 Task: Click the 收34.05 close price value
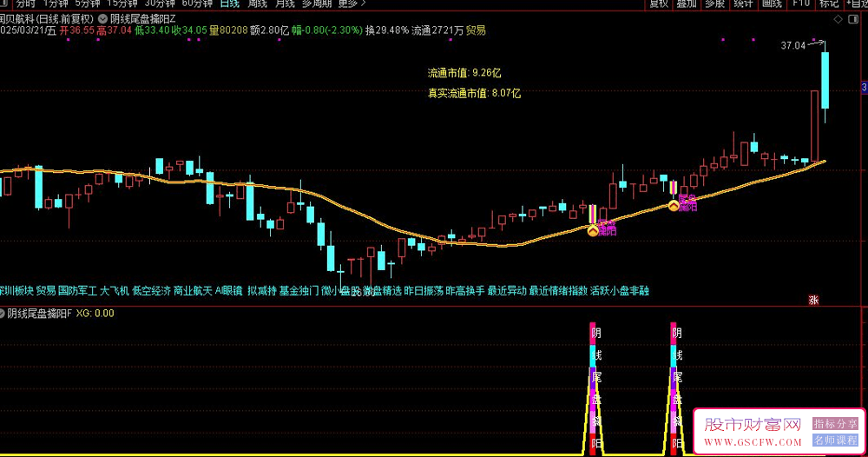tap(189, 30)
